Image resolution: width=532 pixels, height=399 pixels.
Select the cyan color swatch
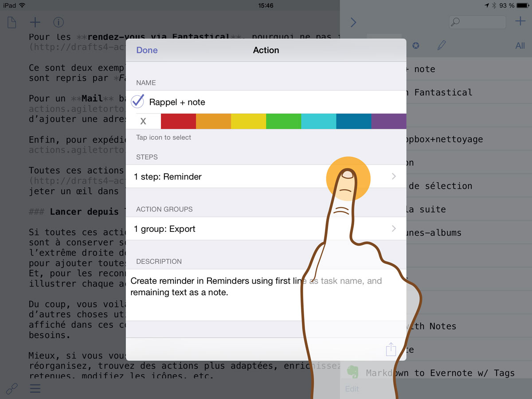318,121
